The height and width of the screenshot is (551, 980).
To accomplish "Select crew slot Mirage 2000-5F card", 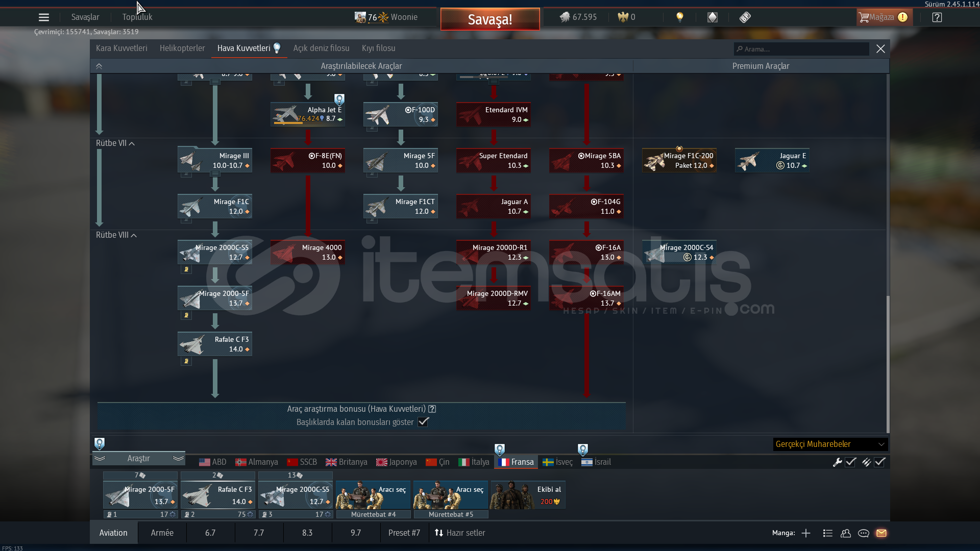I will click(x=140, y=495).
